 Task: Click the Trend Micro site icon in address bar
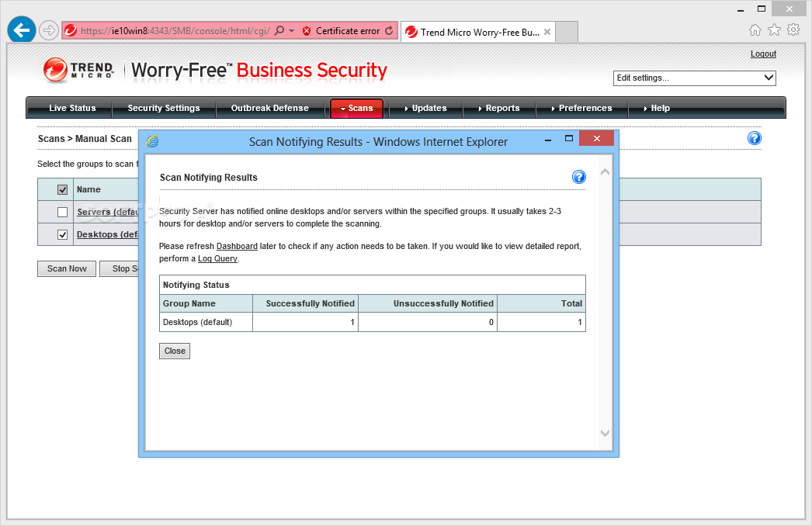coord(71,31)
